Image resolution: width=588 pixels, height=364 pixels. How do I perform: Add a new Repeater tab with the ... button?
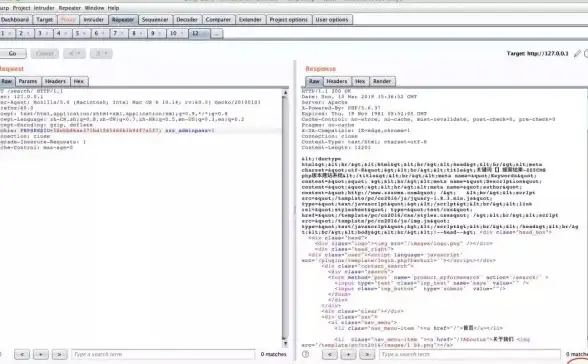tap(216, 34)
